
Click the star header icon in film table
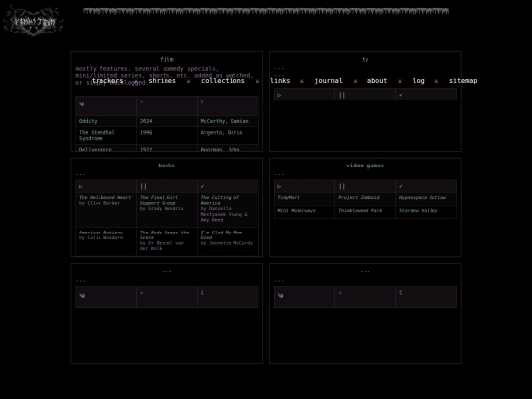142,102
